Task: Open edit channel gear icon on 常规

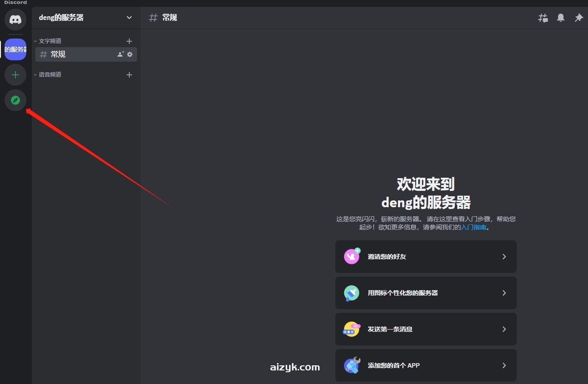Action: click(x=130, y=54)
